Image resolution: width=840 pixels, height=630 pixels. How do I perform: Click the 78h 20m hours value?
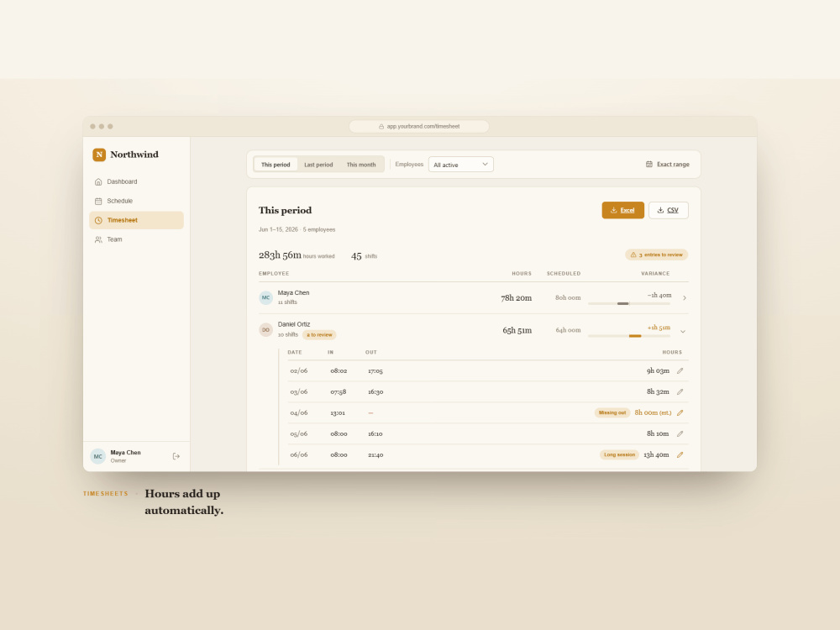point(516,298)
